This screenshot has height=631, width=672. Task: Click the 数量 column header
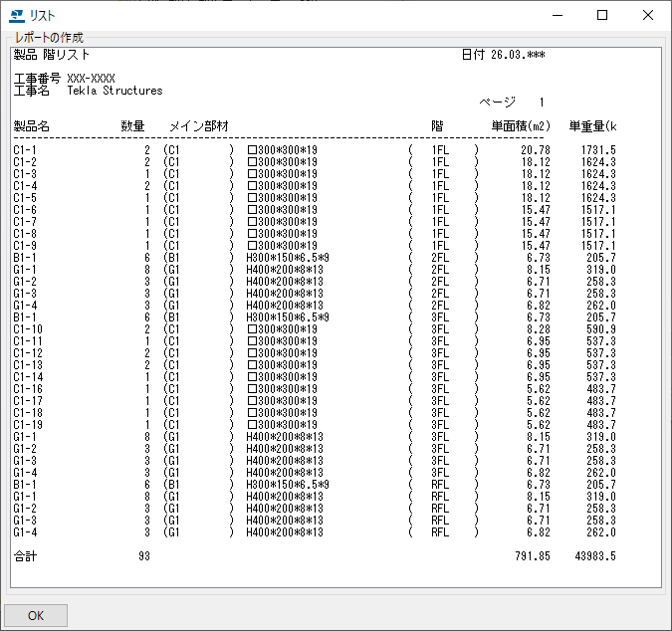[x=132, y=126]
